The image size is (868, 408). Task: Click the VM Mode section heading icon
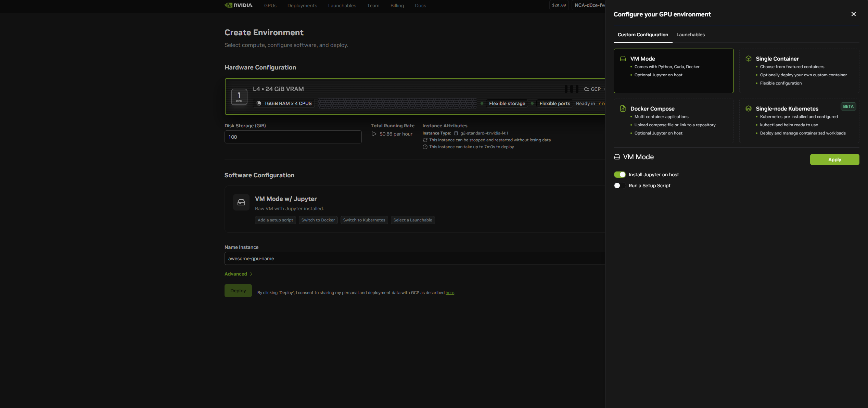(617, 157)
